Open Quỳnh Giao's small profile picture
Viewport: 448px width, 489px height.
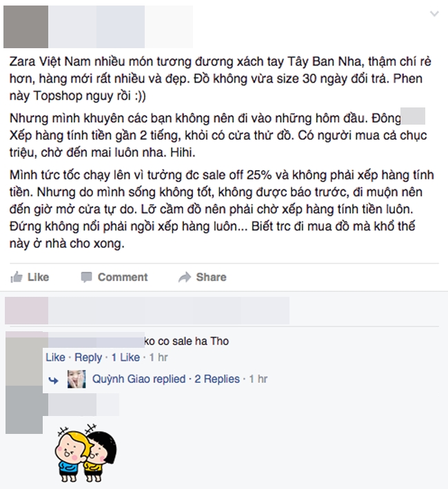77,379
